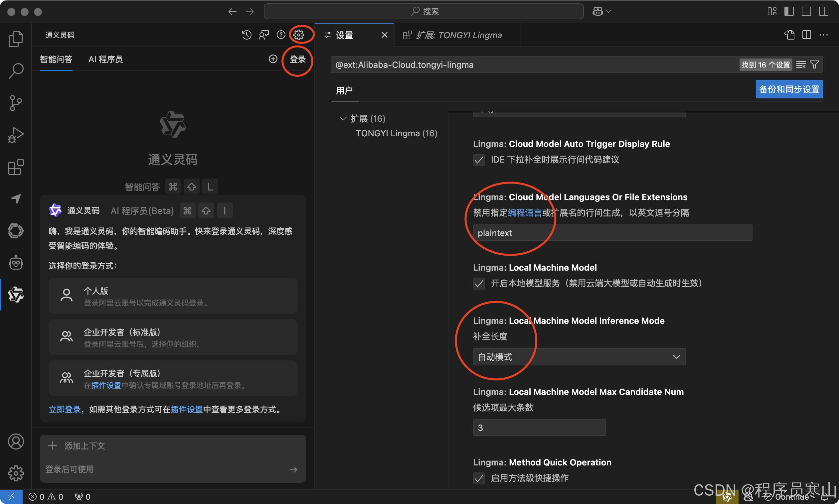Toggle Method Quick Operation checkbox
The width and height of the screenshot is (839, 504).
point(479,478)
